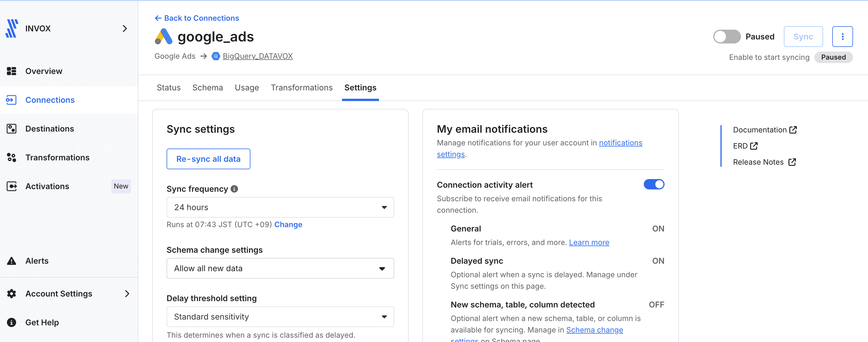Viewport: 868px width, 342px height.
Task: Click the Sync frequency info icon
Action: 234,189
